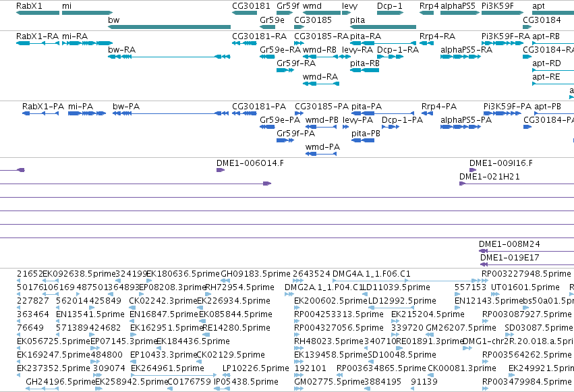Click the wmd-RB transcript

point(321,57)
